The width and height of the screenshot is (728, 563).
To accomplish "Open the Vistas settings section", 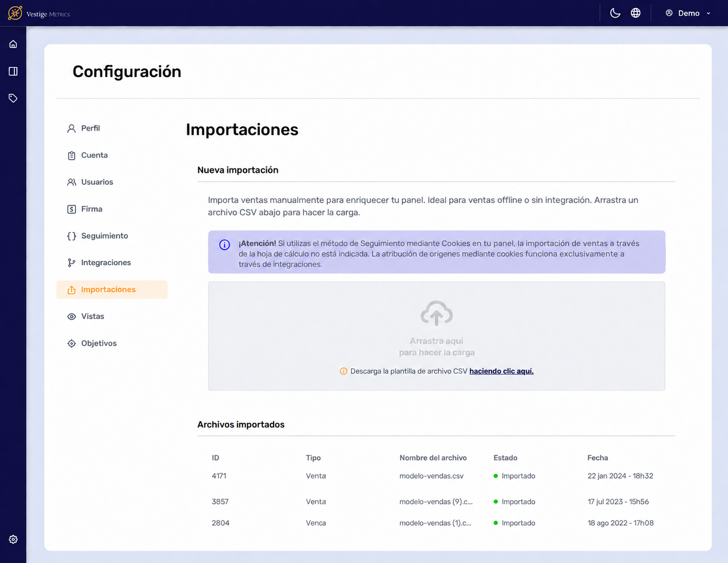I will pos(112,316).
